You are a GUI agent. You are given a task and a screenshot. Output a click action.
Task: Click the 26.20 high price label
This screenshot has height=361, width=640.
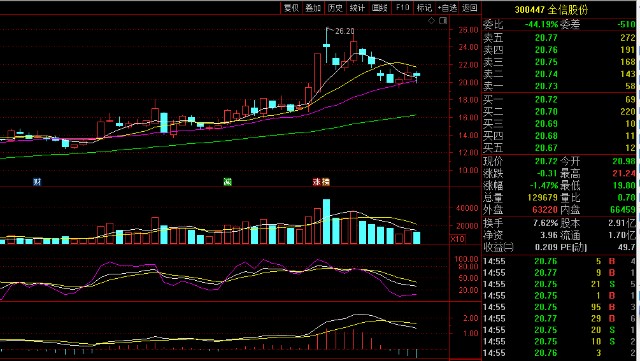tap(344, 31)
